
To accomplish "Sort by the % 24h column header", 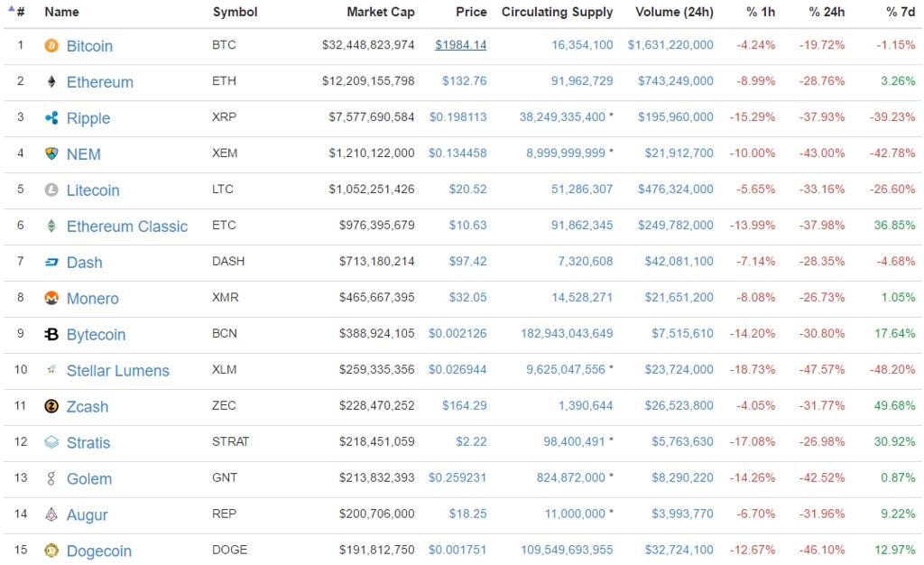I will point(827,12).
